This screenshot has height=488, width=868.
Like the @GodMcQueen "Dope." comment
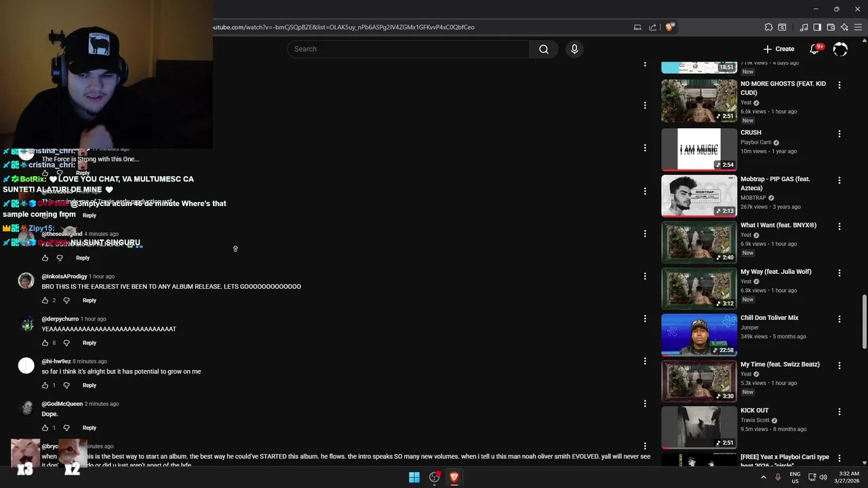pos(45,428)
